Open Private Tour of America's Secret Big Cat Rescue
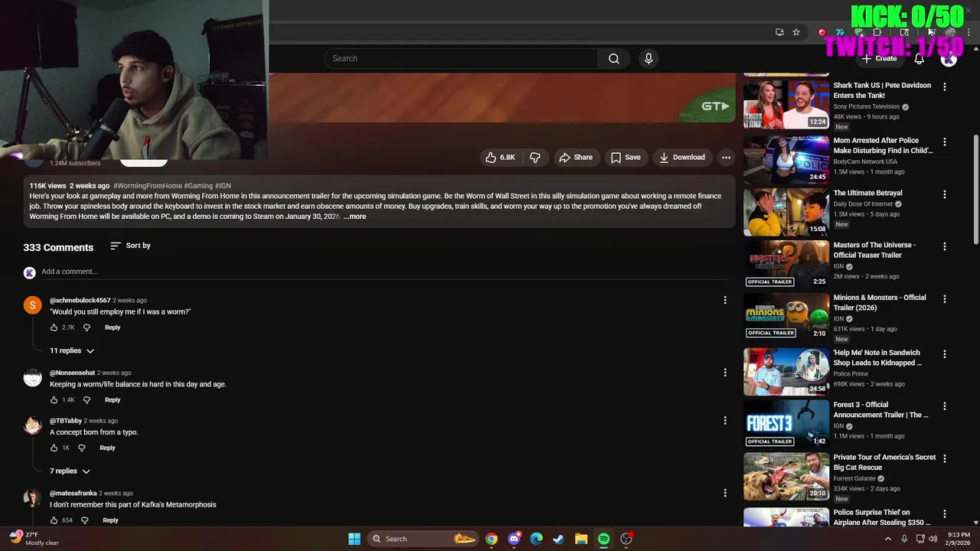Screen dimensions: 980x551 point(884,462)
